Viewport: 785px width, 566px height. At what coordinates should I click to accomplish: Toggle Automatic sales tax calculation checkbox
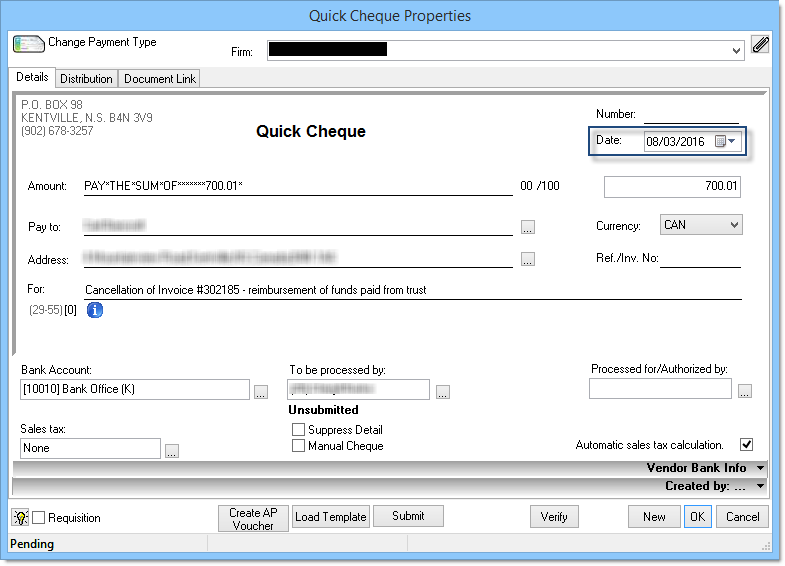tap(746, 444)
